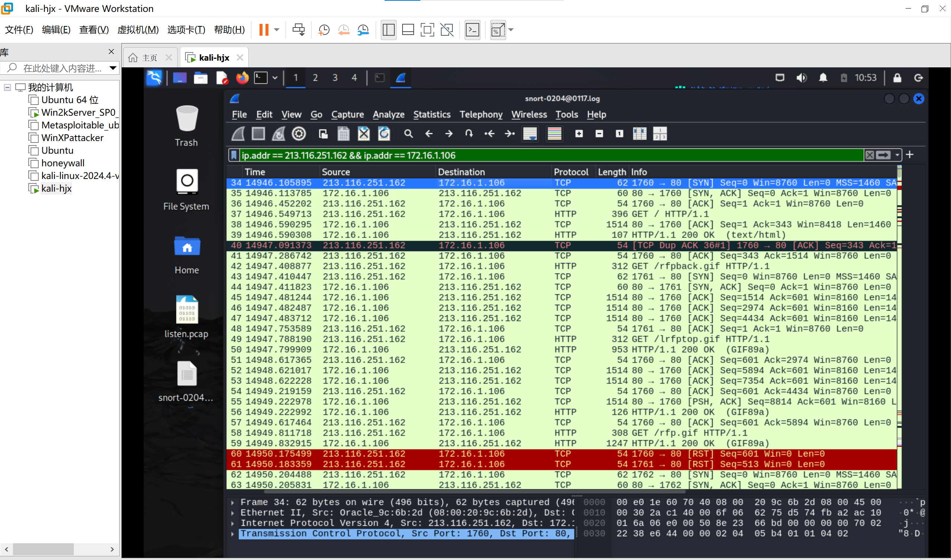Open the Analyze menu
Viewport: 951px width, 560px height.
(388, 114)
